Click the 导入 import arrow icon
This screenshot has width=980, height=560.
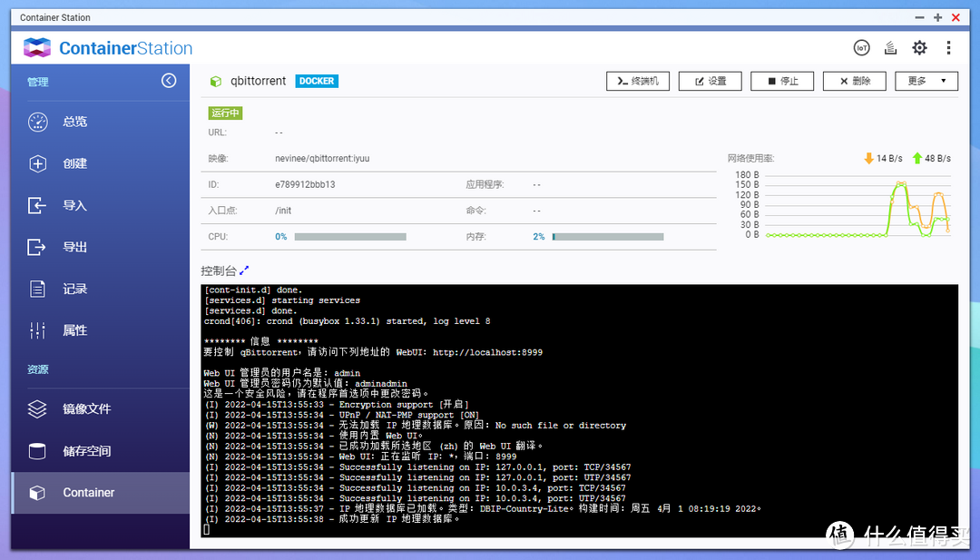(x=37, y=206)
